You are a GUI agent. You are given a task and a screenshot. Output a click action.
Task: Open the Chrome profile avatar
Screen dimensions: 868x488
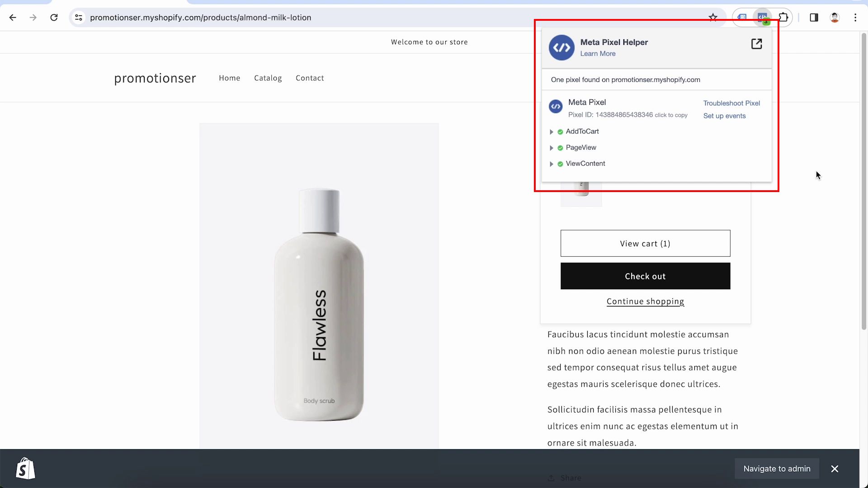(835, 18)
